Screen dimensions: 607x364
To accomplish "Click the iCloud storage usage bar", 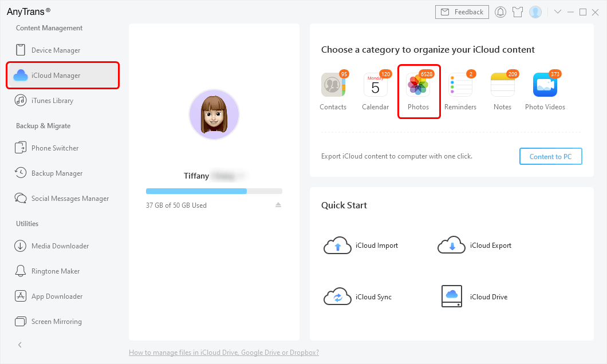I will click(x=214, y=191).
